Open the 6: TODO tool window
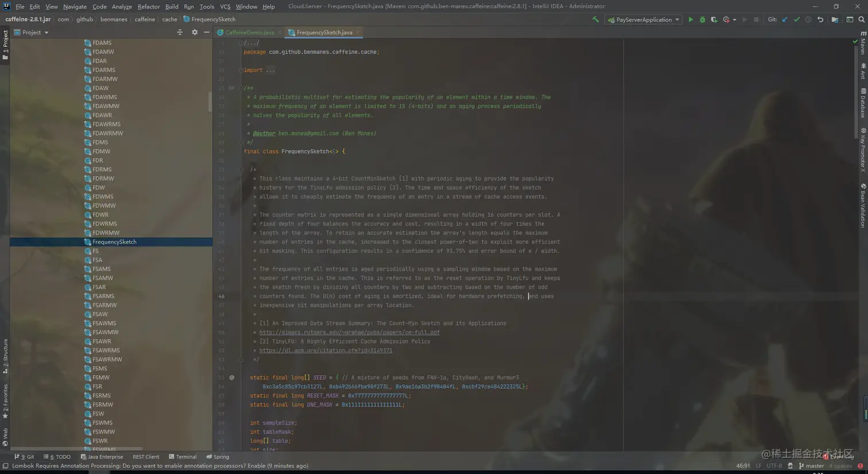The height and width of the screenshot is (474, 868). click(57, 457)
